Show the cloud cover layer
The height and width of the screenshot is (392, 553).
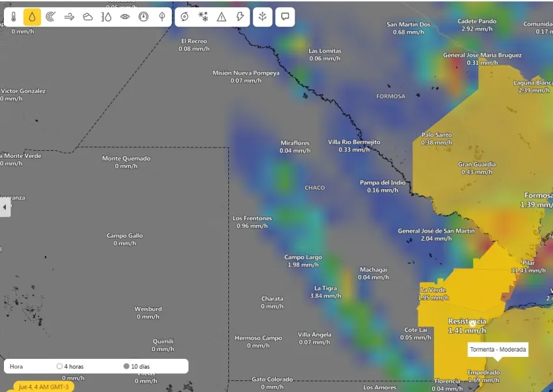88,17
